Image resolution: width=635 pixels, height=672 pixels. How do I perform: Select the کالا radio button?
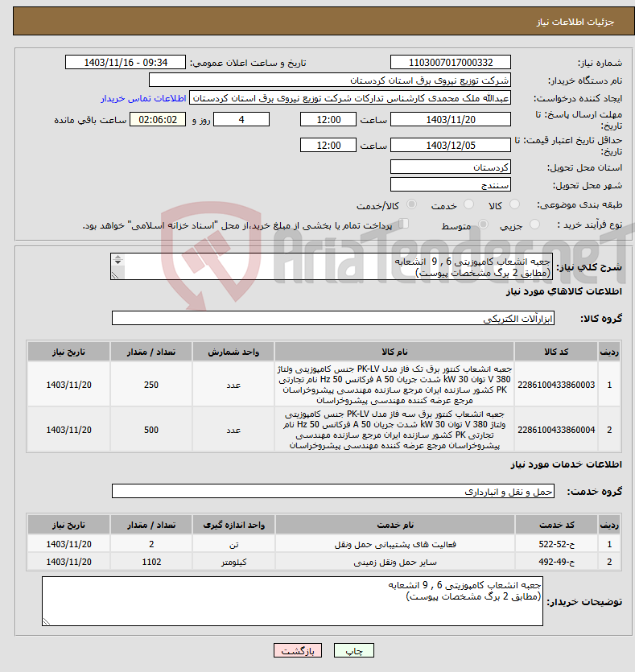click(x=514, y=204)
